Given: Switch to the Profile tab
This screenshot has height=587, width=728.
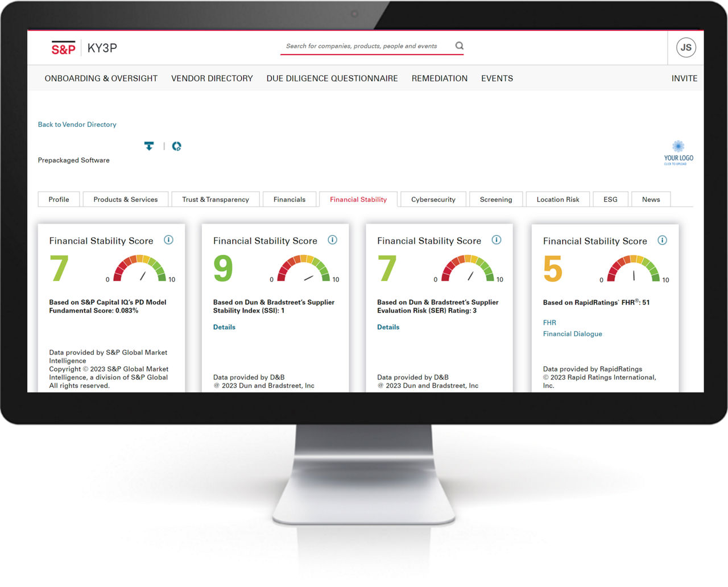Looking at the screenshot, I should coord(59,199).
